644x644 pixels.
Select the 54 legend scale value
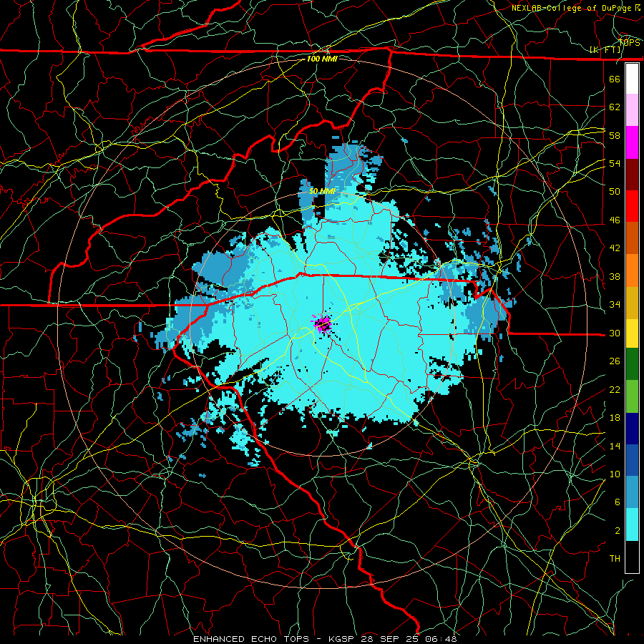(x=615, y=163)
